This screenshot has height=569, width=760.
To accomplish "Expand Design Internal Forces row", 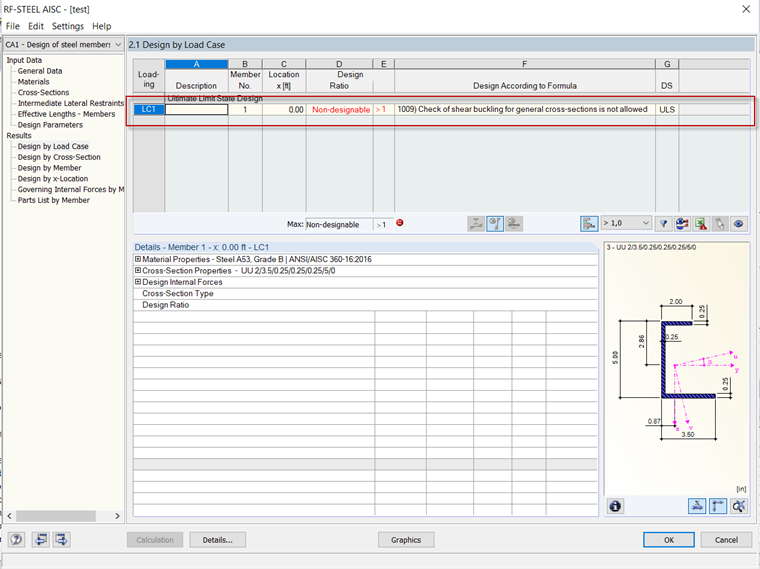I will (x=138, y=282).
